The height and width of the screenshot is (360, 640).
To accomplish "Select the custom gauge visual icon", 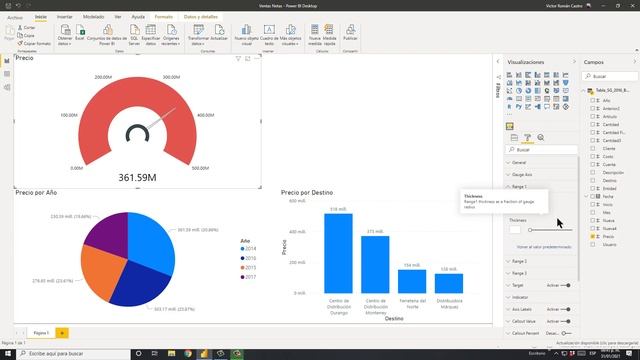I will (509, 126).
